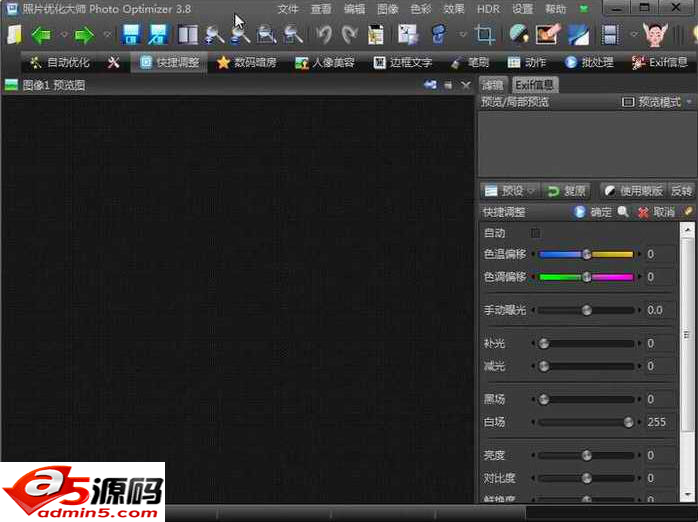This screenshot has width=698, height=522.
Task: Click the rotate image icon
Action: (x=438, y=35)
